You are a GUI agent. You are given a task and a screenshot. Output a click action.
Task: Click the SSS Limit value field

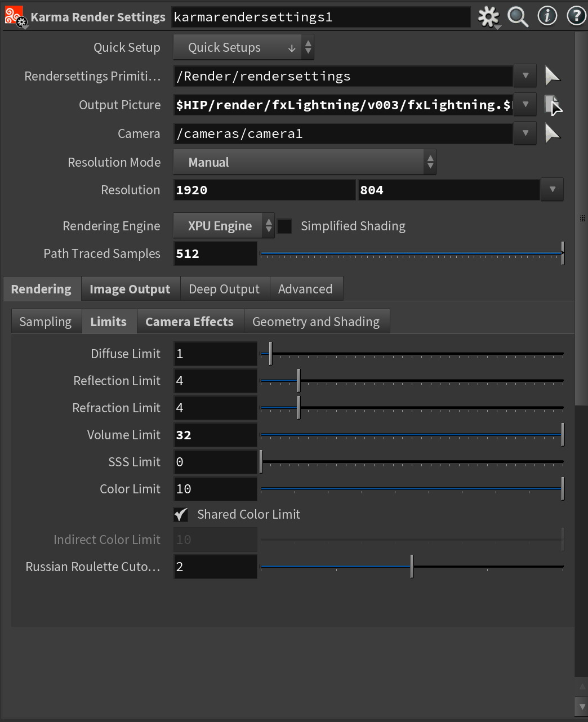click(215, 462)
